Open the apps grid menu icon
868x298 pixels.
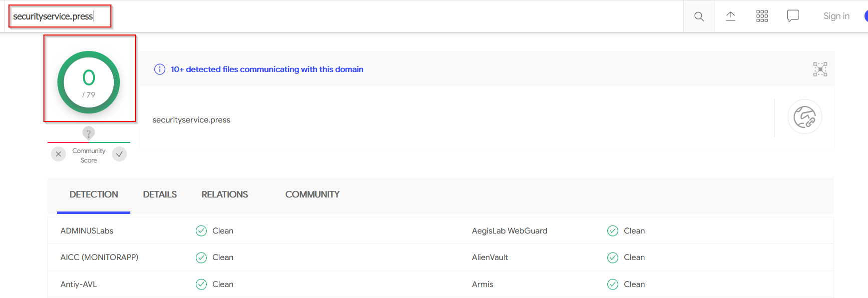click(762, 16)
